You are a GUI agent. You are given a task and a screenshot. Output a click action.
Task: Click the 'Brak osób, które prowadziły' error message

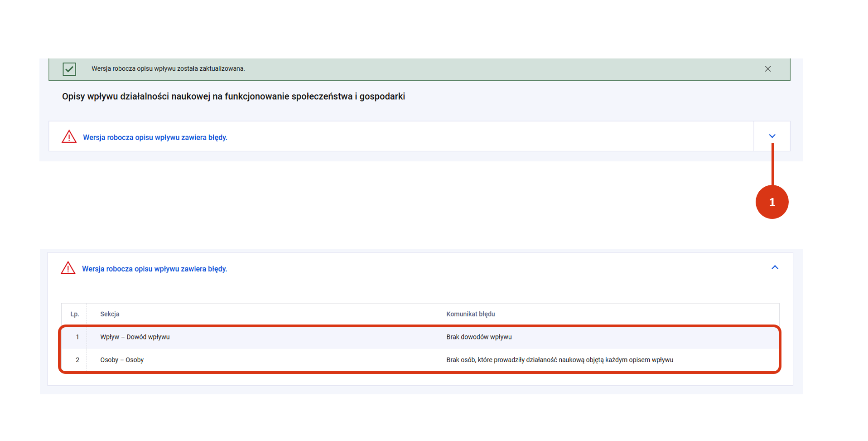tap(559, 360)
